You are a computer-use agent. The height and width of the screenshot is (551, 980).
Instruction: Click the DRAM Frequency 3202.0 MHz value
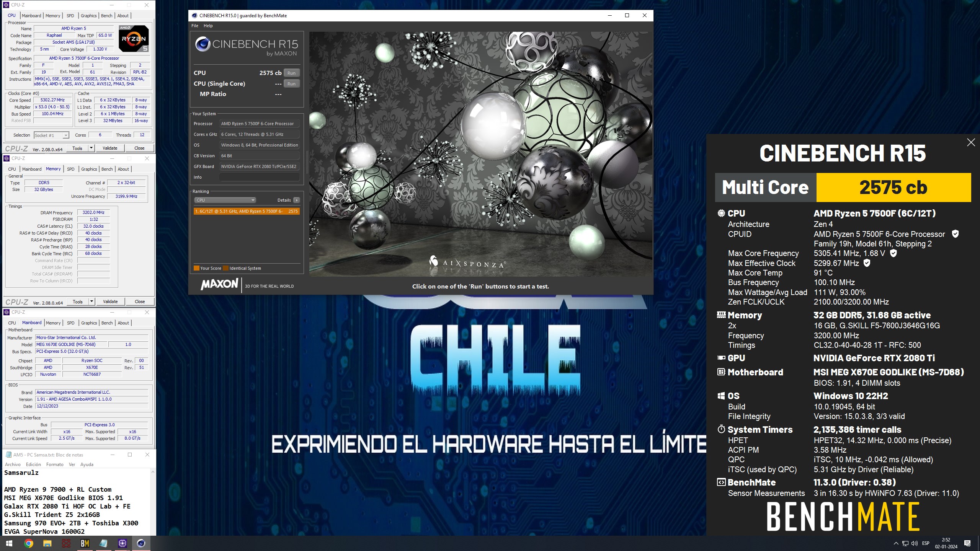click(x=93, y=212)
